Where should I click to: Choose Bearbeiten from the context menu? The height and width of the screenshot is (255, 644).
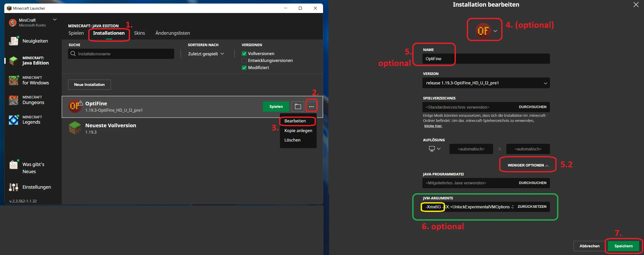(x=295, y=121)
